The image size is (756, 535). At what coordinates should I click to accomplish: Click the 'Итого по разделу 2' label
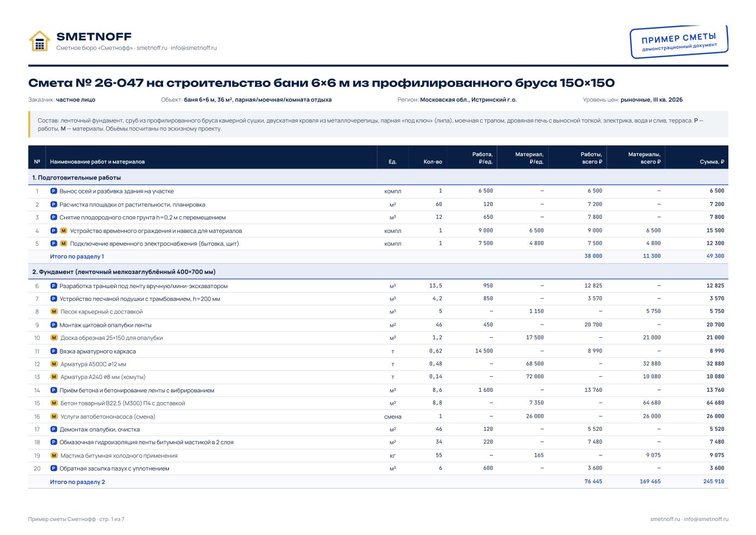tap(77, 482)
